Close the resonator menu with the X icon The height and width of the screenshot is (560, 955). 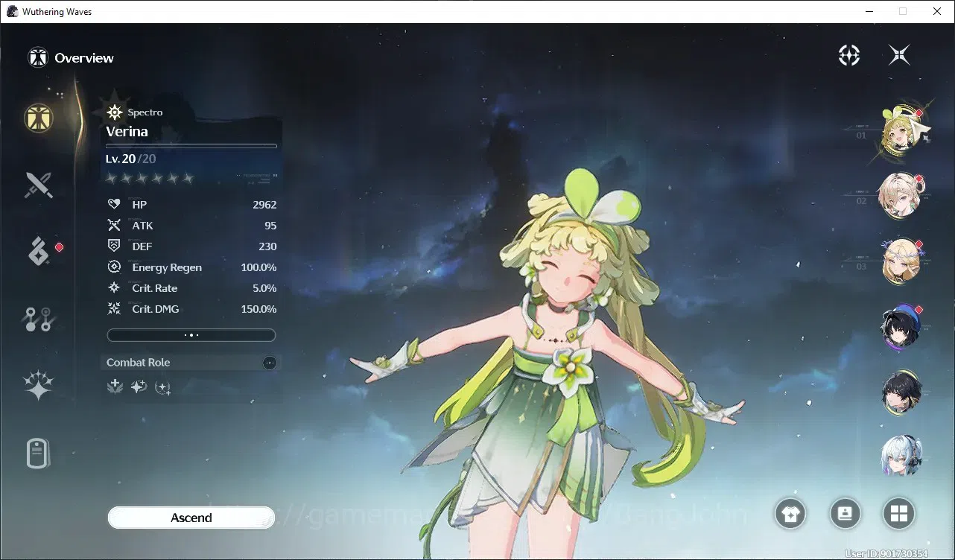(899, 55)
